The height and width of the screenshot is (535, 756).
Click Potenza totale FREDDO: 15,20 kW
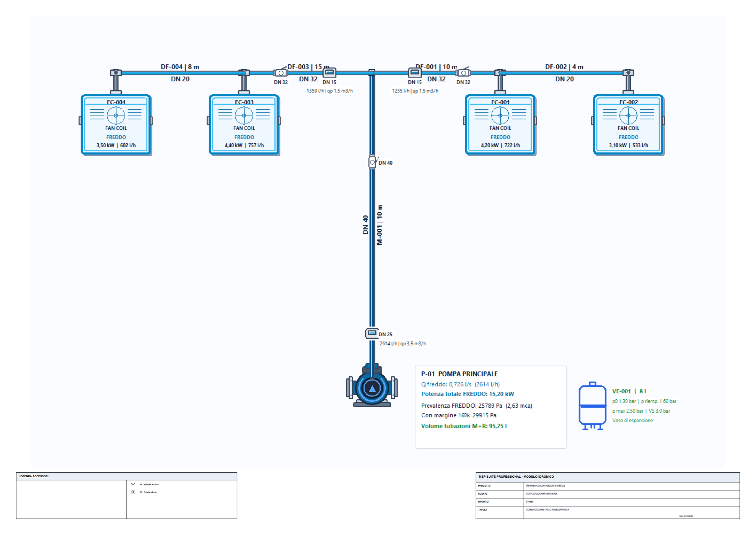pyautogui.click(x=467, y=394)
